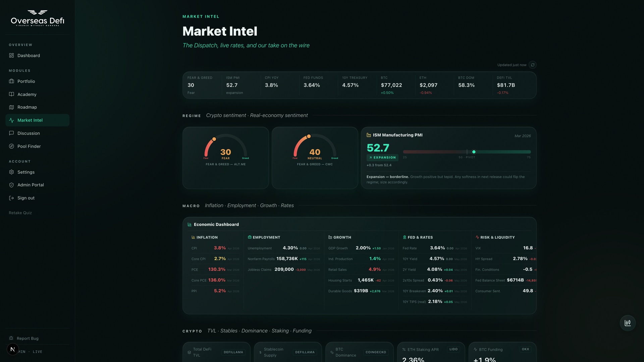Click the Admin Portal shield icon
644x362 pixels.
11,185
